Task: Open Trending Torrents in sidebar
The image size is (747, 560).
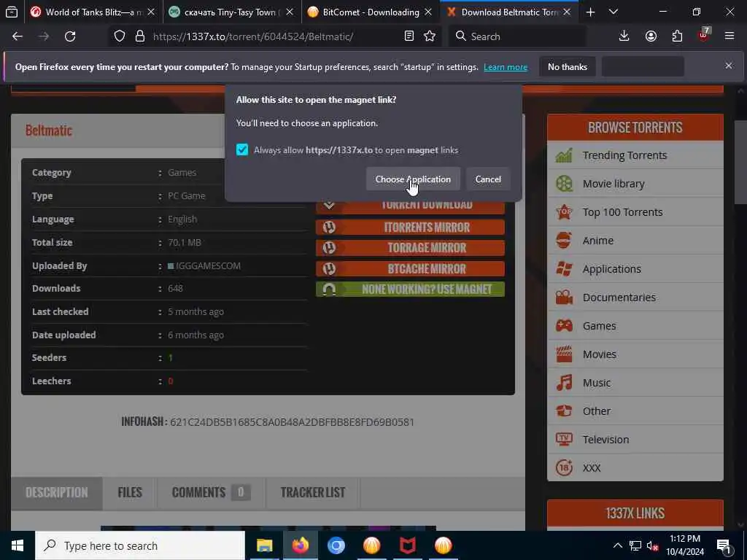Action: (x=635, y=155)
